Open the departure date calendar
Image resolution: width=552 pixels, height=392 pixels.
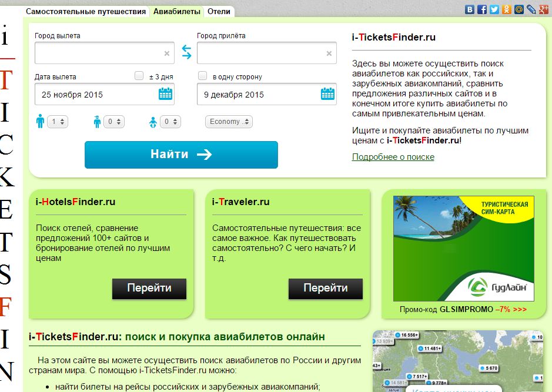pos(165,94)
